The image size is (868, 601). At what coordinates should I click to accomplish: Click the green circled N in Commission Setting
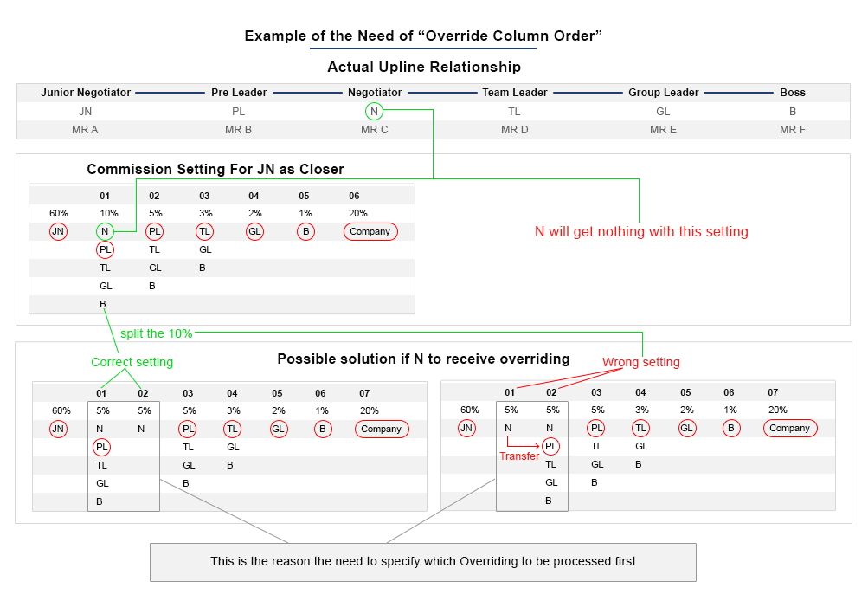pyautogui.click(x=105, y=231)
